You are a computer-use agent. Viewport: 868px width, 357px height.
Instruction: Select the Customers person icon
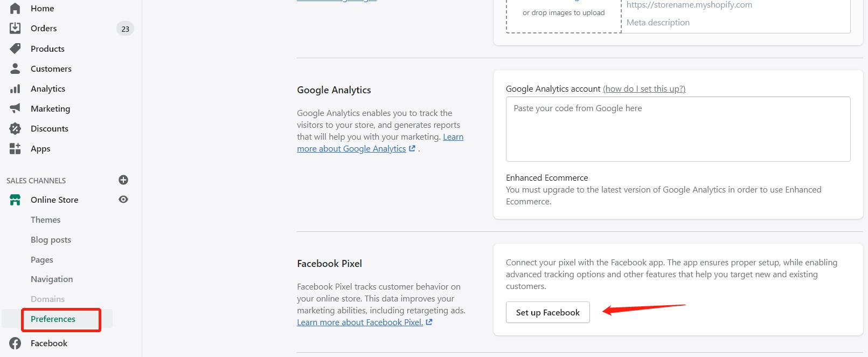15,68
